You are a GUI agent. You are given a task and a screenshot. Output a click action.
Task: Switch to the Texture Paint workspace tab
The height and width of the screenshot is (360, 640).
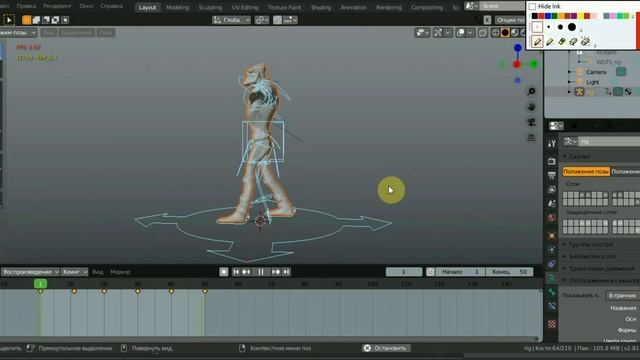(284, 7)
